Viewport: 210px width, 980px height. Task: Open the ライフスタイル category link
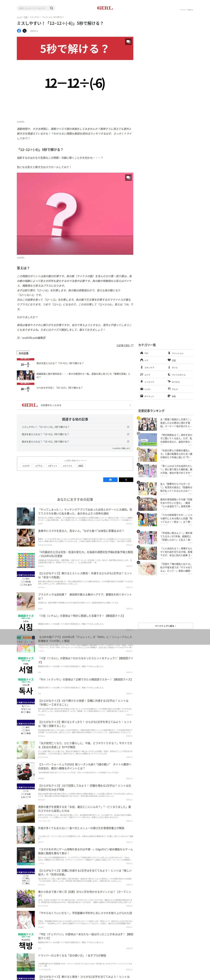[179, 375]
